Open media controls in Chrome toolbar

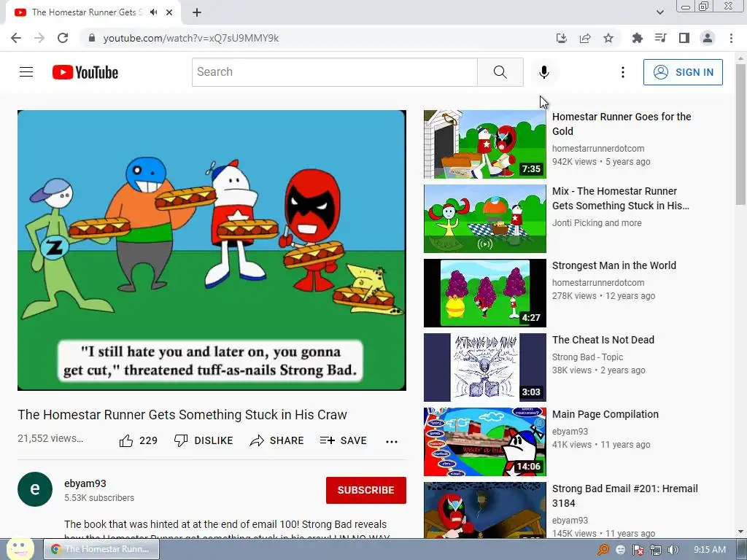(660, 38)
